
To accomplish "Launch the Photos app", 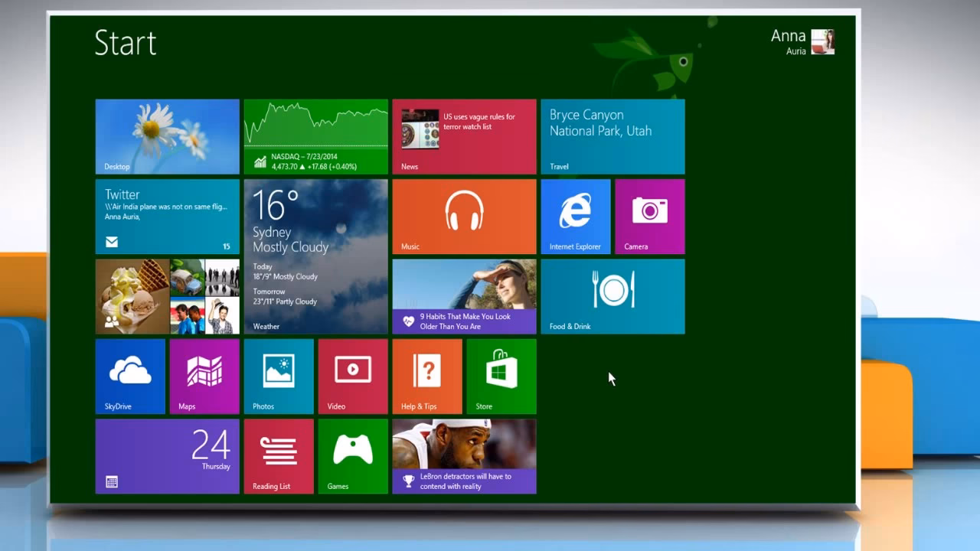I will (x=278, y=376).
